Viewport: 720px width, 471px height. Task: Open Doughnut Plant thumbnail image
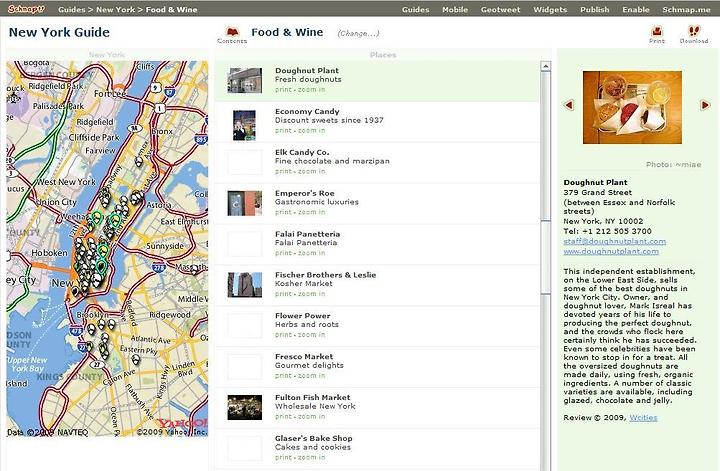pyautogui.click(x=245, y=80)
